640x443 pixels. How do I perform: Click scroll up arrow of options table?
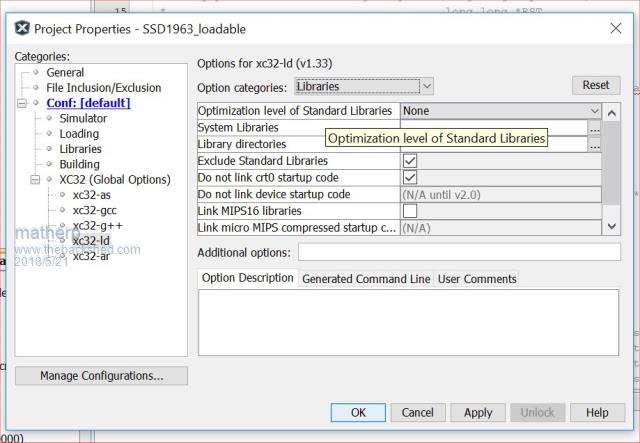pyautogui.click(x=611, y=112)
